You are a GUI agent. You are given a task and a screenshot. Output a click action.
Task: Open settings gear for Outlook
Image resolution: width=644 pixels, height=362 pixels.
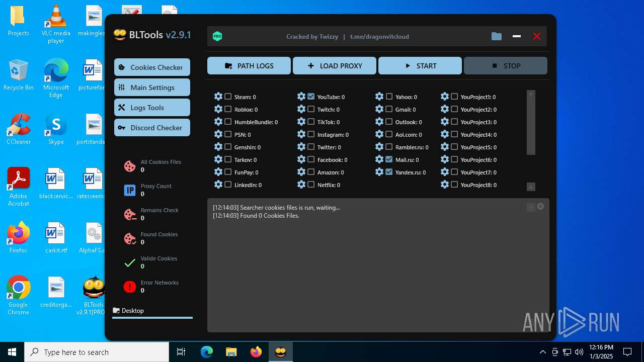click(x=379, y=122)
